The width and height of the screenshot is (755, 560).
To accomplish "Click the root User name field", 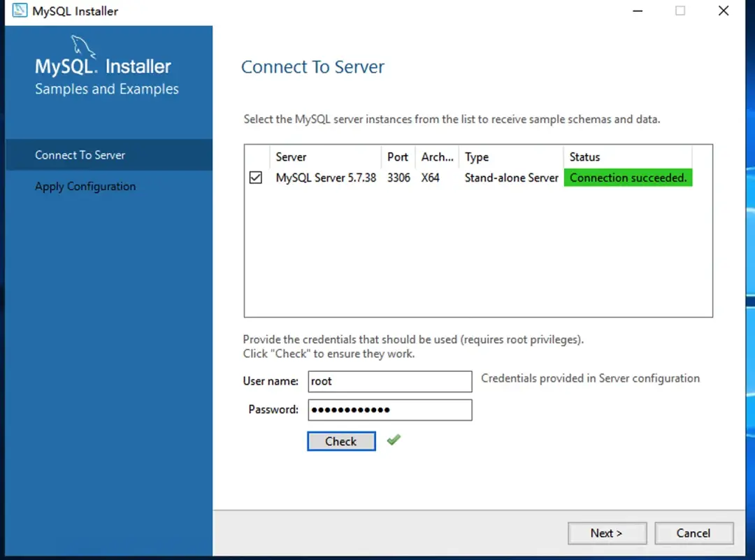I will tap(389, 381).
